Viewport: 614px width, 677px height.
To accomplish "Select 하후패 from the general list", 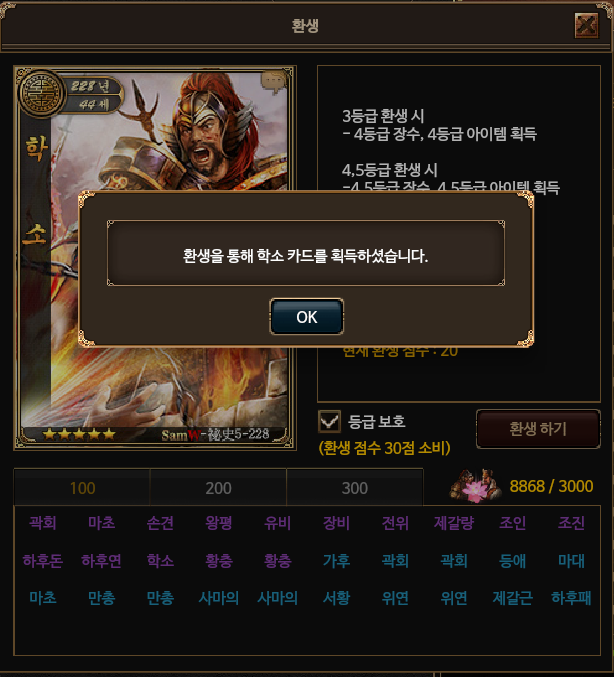I will (x=571, y=598).
